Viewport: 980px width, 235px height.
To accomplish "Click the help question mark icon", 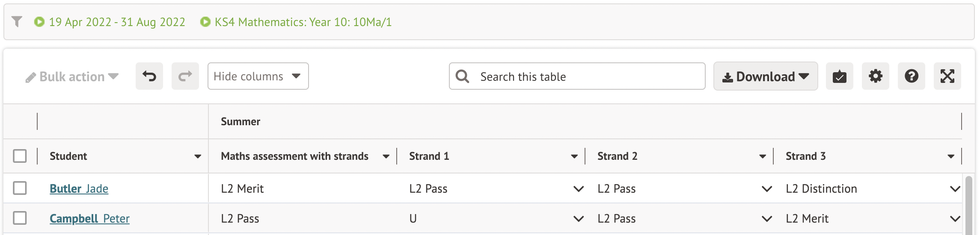I will 911,76.
